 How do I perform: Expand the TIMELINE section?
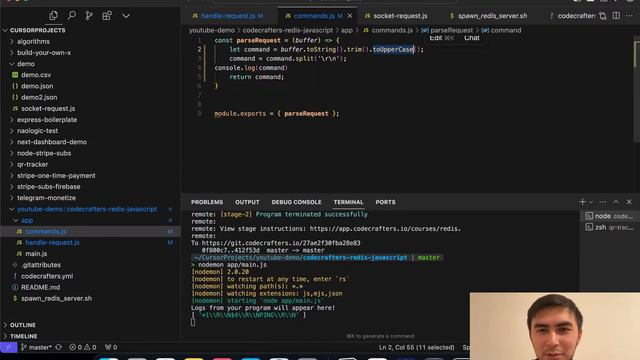tap(23, 336)
